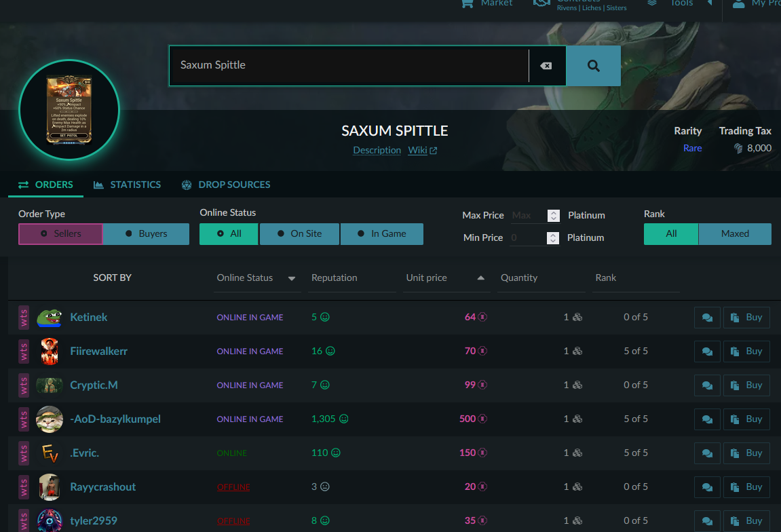
Task: Sort by Reputation column
Action: click(351, 278)
